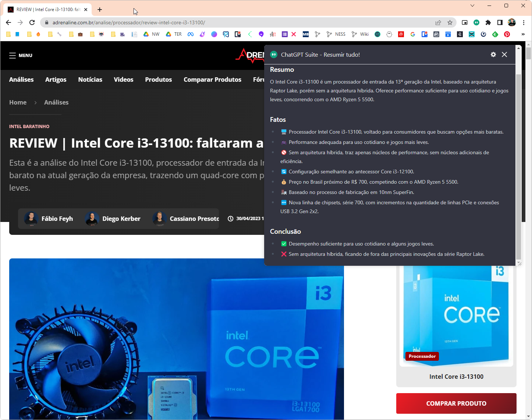Close the ChatGPT Suite summary panel
Screen dimensions: 532x420
click(504, 54)
